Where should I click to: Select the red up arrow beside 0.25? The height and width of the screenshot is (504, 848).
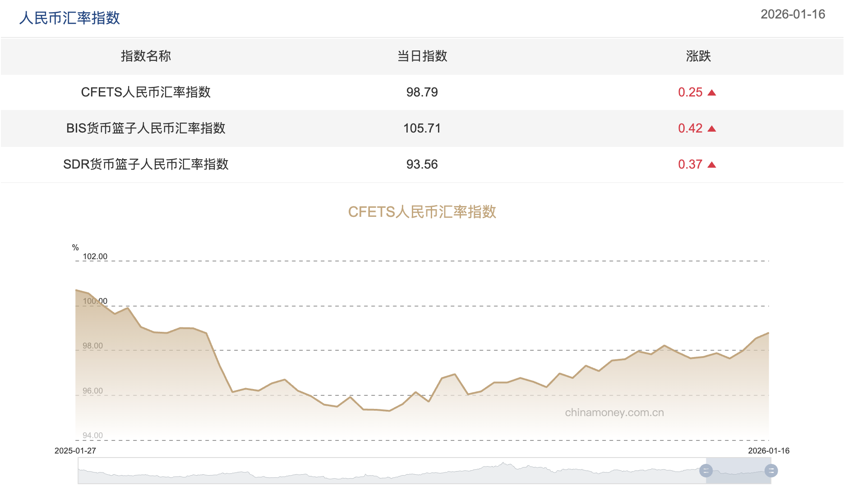click(712, 92)
